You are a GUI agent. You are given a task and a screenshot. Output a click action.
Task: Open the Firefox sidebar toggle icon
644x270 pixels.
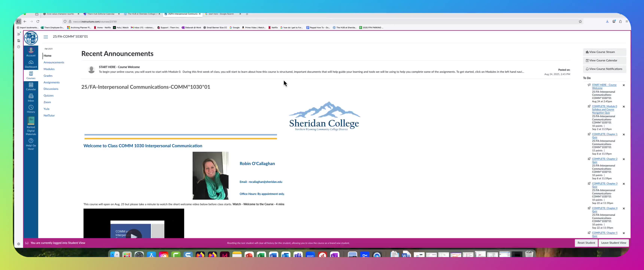click(18, 21)
